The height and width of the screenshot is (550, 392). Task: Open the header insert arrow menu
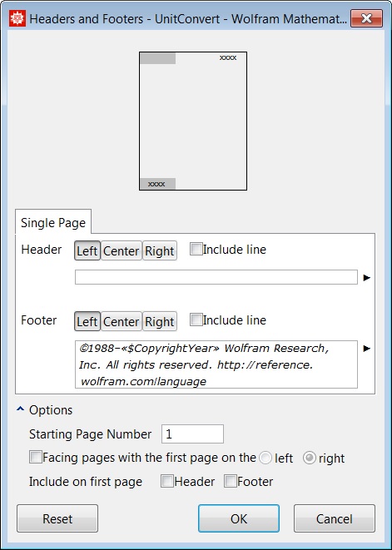367,277
